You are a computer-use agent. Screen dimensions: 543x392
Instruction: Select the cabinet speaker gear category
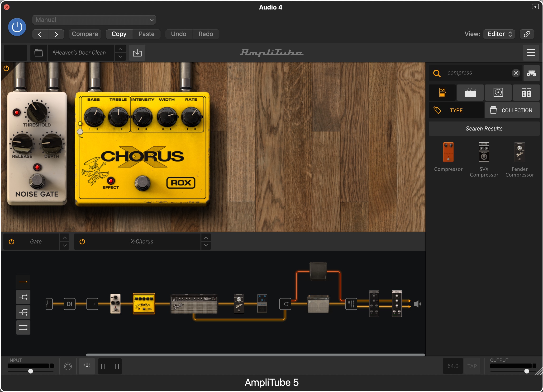point(498,93)
